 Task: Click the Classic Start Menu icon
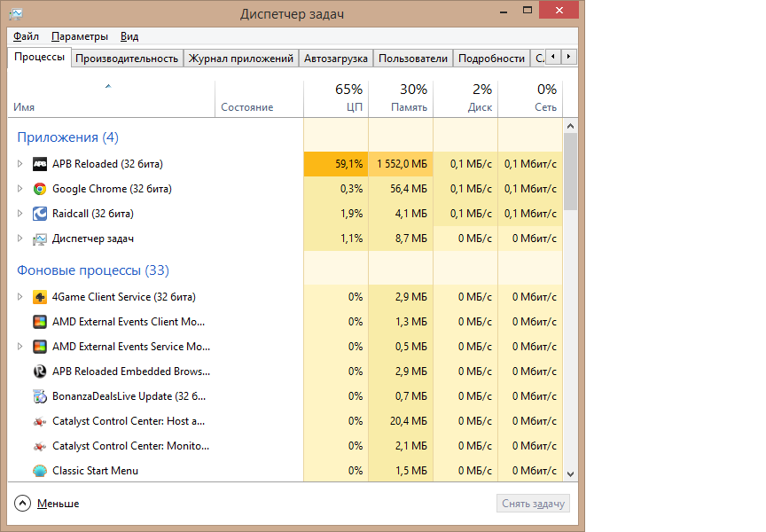coord(40,471)
